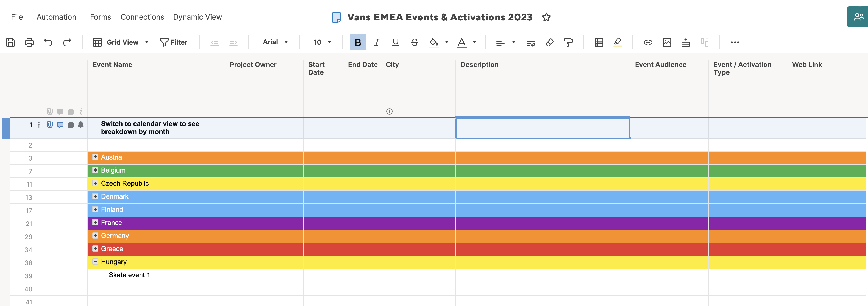Viewport: 868px width, 306px height.
Task: Print the sheet
Action: click(x=29, y=42)
